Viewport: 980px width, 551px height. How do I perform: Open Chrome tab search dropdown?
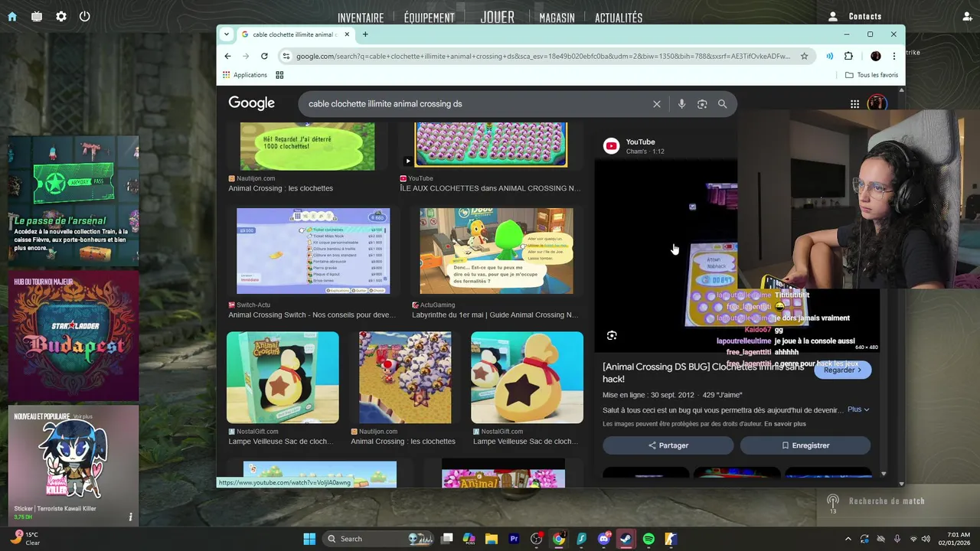[226, 34]
